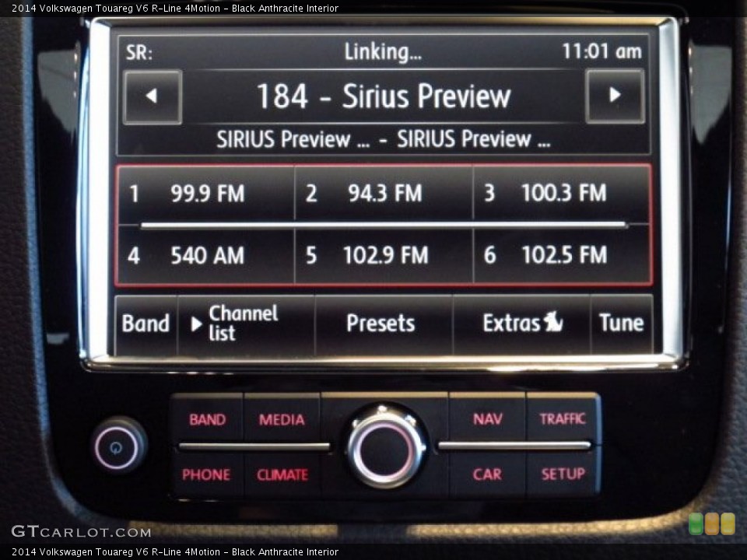
Task: Tap the SIRIUS Preview song info line
Action: (384, 139)
